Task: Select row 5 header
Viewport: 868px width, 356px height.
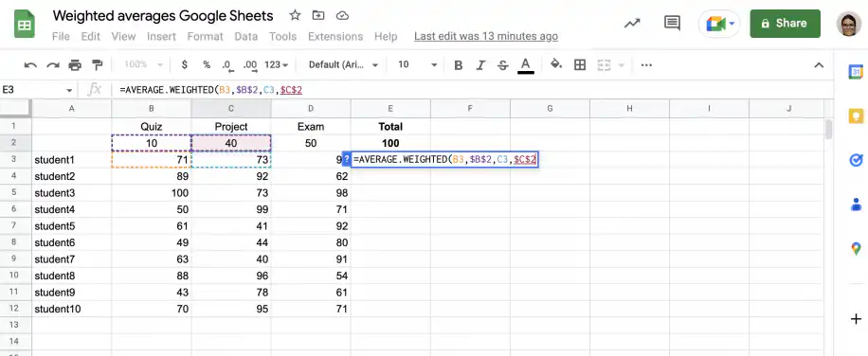Action: pos(15,193)
